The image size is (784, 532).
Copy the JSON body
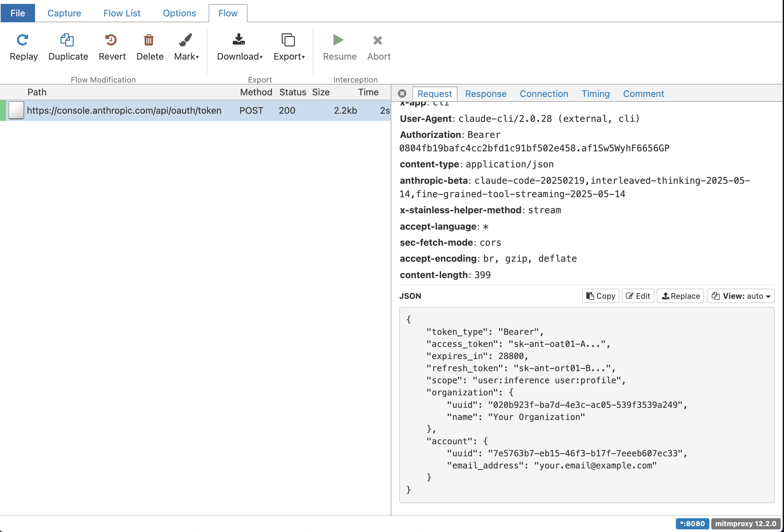click(601, 296)
